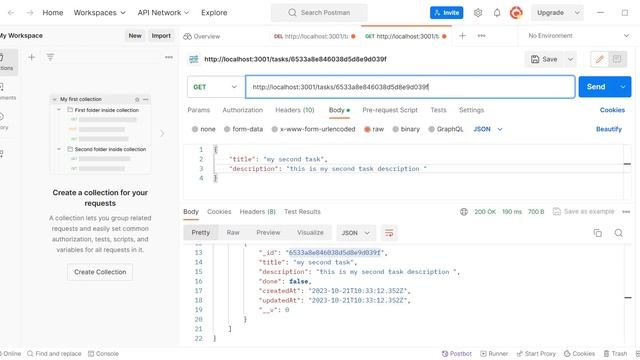The height and width of the screenshot is (360, 640).
Task: Click into the request URL field
Action: (410, 87)
